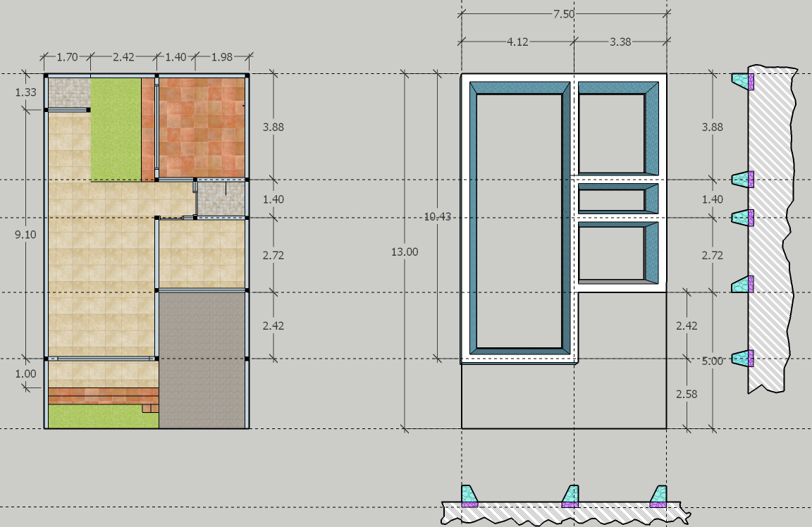The height and width of the screenshot is (527, 812).
Task: Click the leftmost footing symbol in bottom section
Action: coord(469,496)
